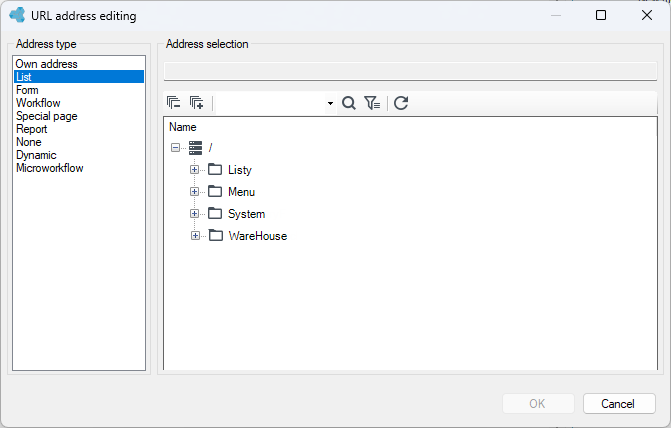Click the WareHouse folder icon
671x428 pixels.
(x=216, y=235)
